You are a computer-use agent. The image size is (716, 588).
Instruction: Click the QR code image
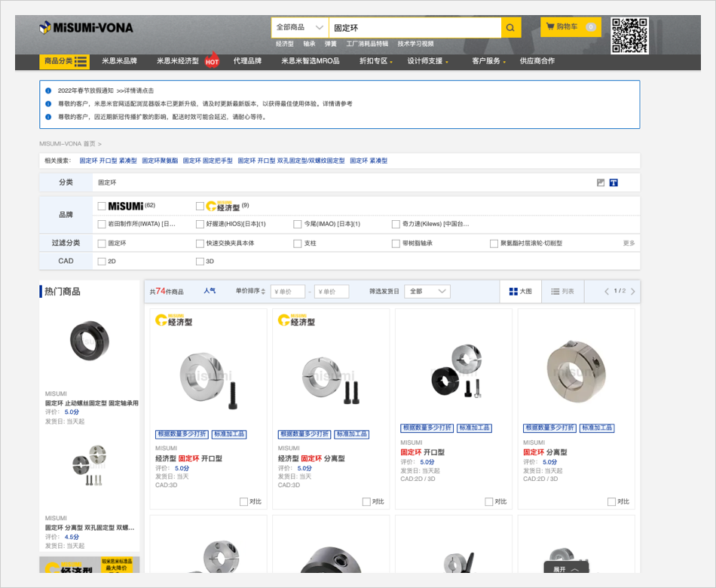coord(629,35)
